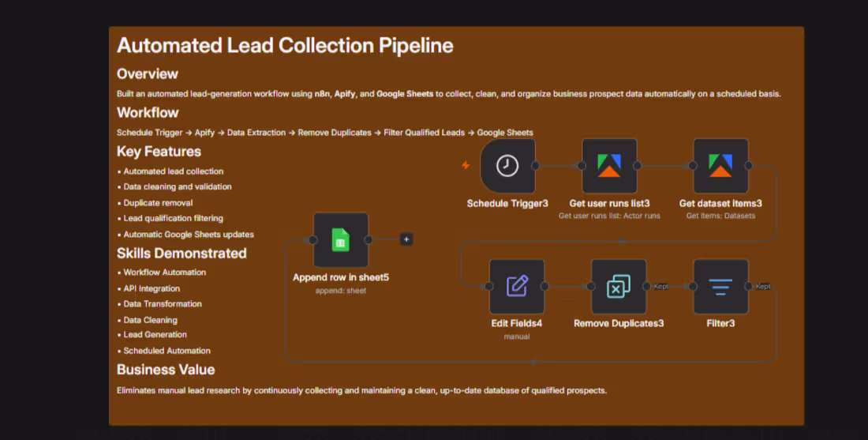Click the 'Business Value' heading
This screenshot has height=440, width=868.
click(166, 370)
